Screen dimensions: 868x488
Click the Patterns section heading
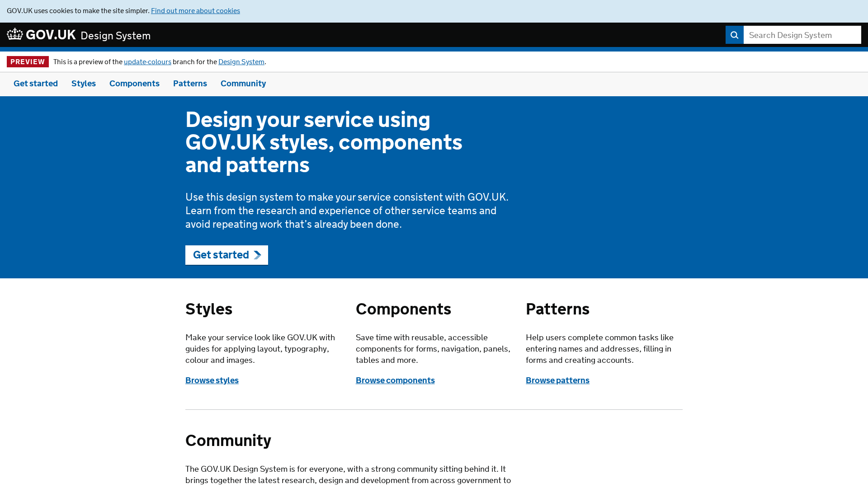[x=557, y=309]
